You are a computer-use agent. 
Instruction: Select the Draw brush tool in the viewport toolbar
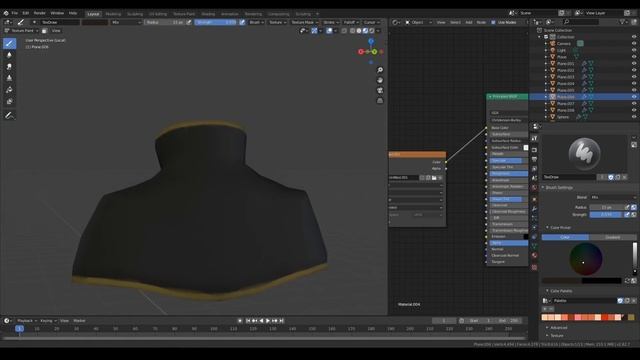(9, 43)
